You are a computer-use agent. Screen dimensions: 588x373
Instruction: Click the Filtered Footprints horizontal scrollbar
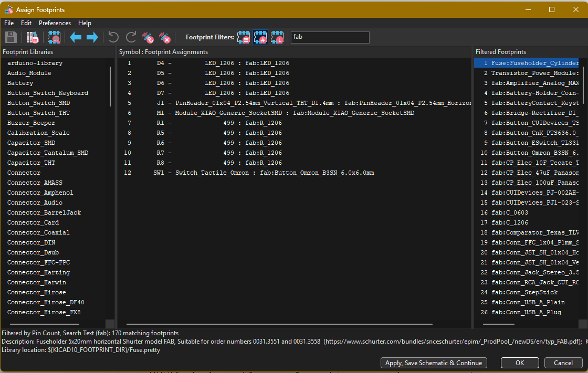(499, 324)
